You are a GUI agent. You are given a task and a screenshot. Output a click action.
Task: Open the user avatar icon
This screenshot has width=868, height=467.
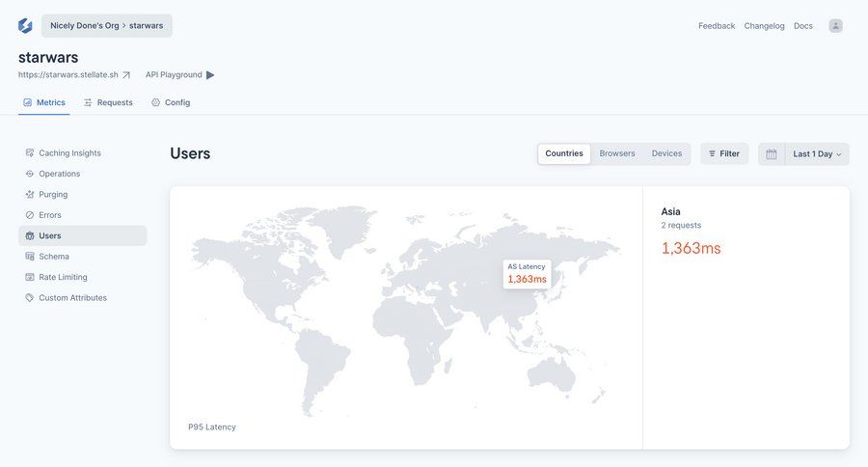[x=835, y=26]
